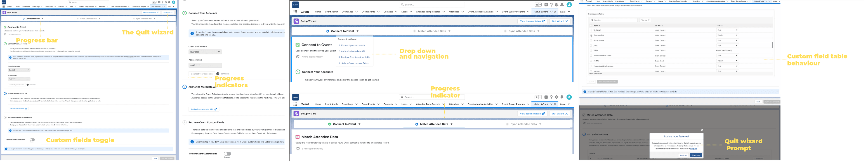Click Quit Wizard in Match Attendee Data screenshot header
The height and width of the screenshot is (166, 868).
tap(560, 114)
